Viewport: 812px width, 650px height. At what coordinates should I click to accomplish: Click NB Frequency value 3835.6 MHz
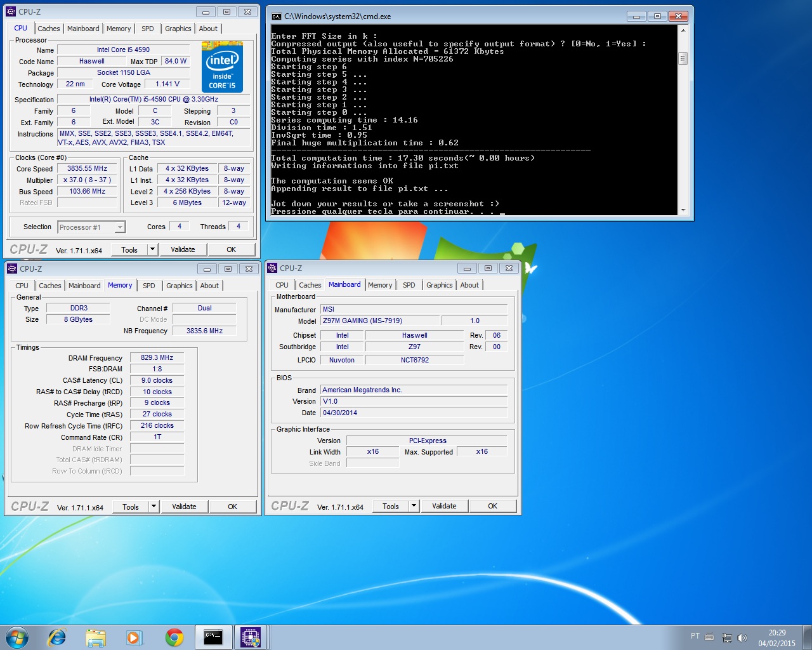pyautogui.click(x=204, y=331)
